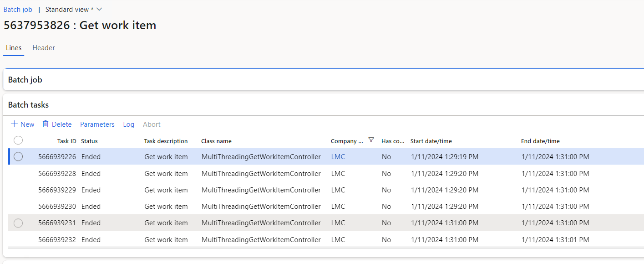Toggle the select-all checkbox in the grid header
Viewport: 644px width, 264px height.
(18, 140)
